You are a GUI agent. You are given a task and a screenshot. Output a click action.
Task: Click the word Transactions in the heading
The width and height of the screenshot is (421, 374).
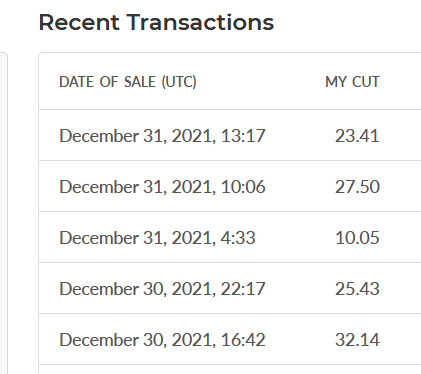pyautogui.click(x=201, y=23)
